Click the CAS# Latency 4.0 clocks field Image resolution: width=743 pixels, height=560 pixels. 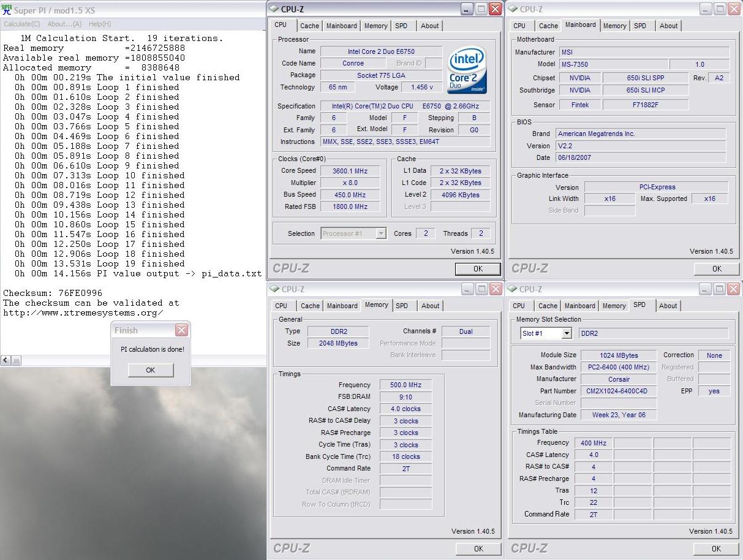pos(405,409)
